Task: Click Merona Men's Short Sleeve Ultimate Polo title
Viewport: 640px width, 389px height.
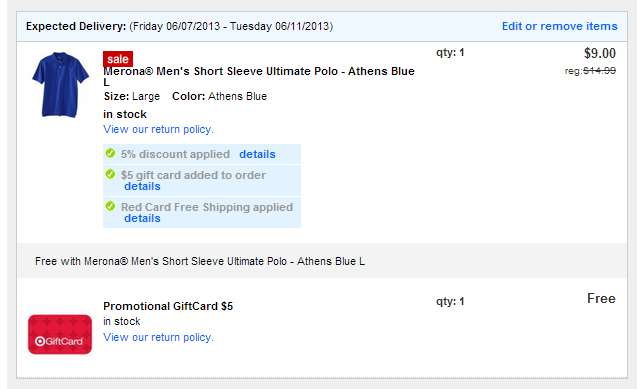Action: coord(259,76)
